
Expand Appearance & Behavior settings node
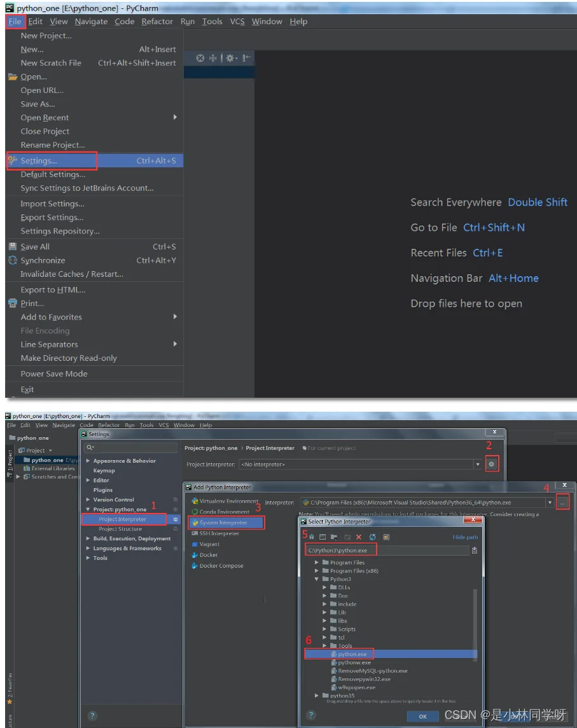coord(88,461)
